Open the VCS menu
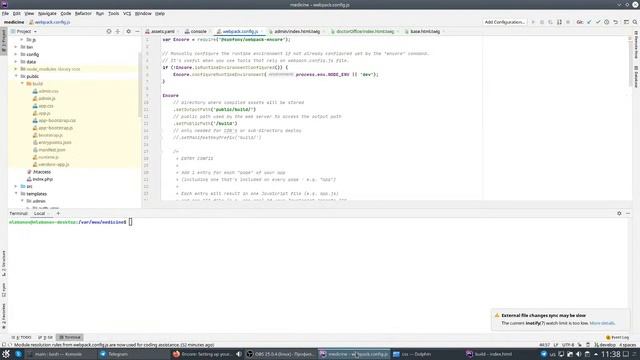The height and width of the screenshot is (360, 640). 127,13
